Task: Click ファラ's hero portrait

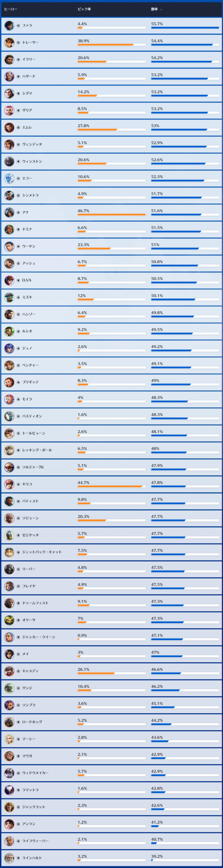Action: point(9,25)
